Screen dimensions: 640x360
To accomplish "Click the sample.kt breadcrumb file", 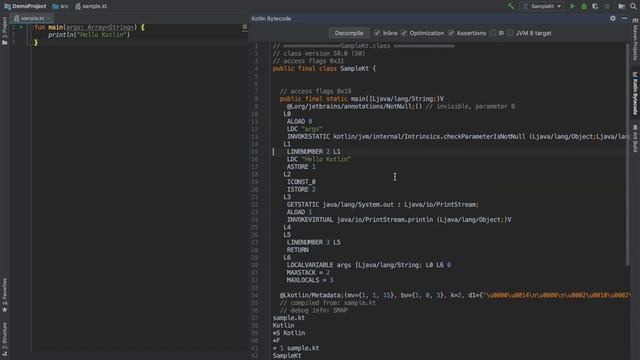I will [91, 6].
